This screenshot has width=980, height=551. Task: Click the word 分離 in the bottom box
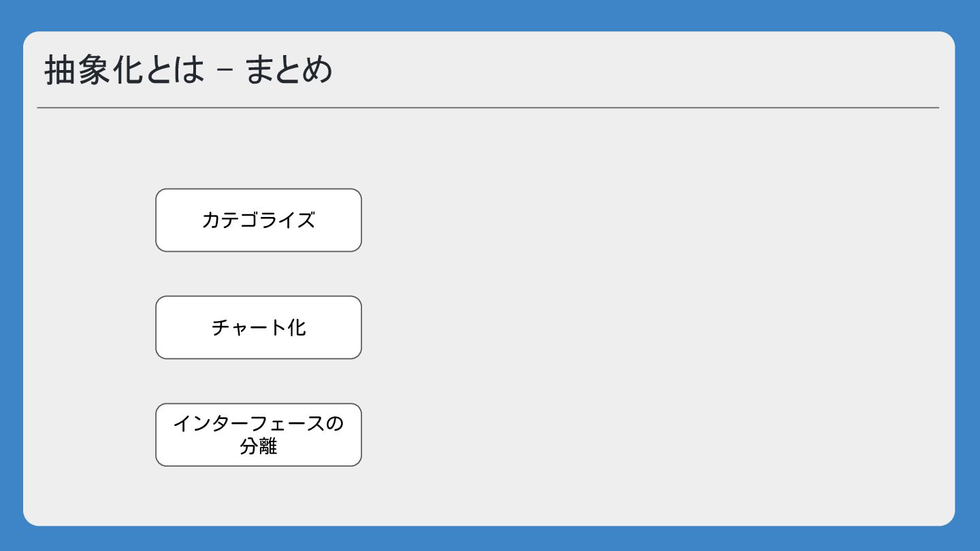point(259,446)
